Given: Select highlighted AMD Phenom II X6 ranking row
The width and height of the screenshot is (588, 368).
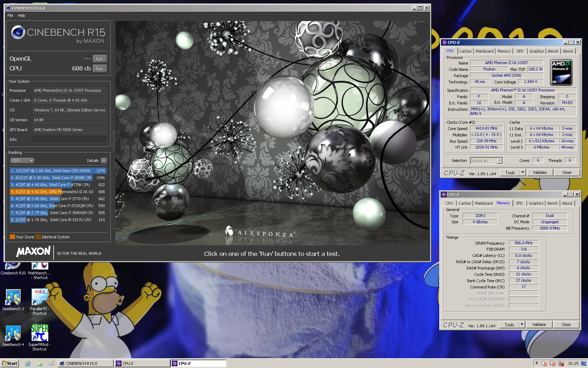Looking at the screenshot, I should (x=58, y=192).
